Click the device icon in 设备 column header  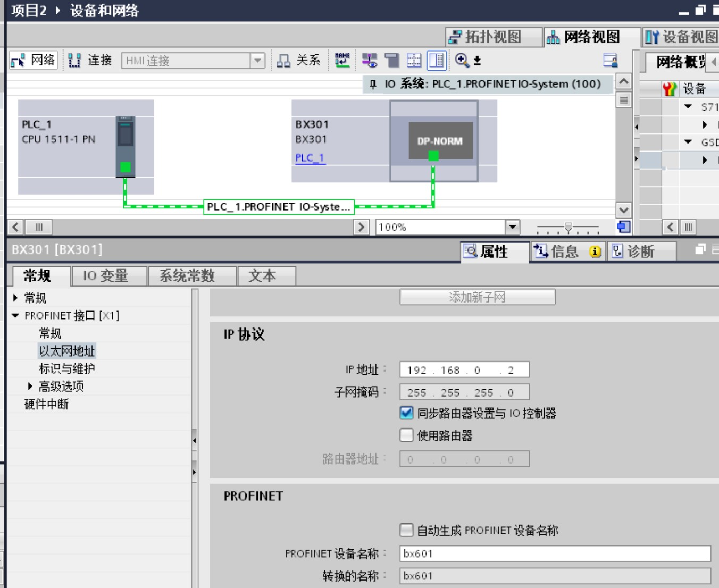pos(670,89)
